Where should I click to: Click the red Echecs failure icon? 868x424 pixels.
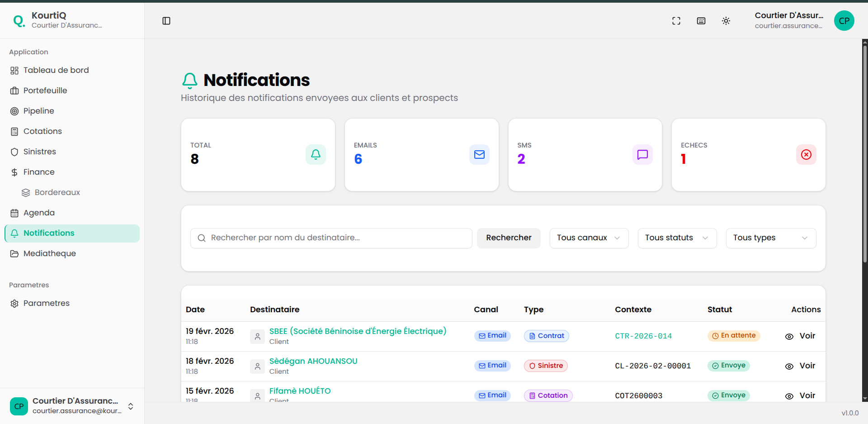(806, 155)
